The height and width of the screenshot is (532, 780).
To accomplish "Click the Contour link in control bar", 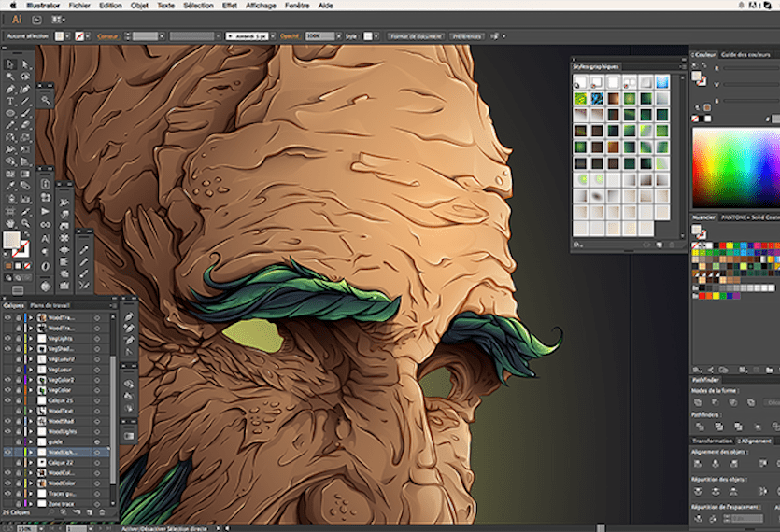I will [x=107, y=36].
